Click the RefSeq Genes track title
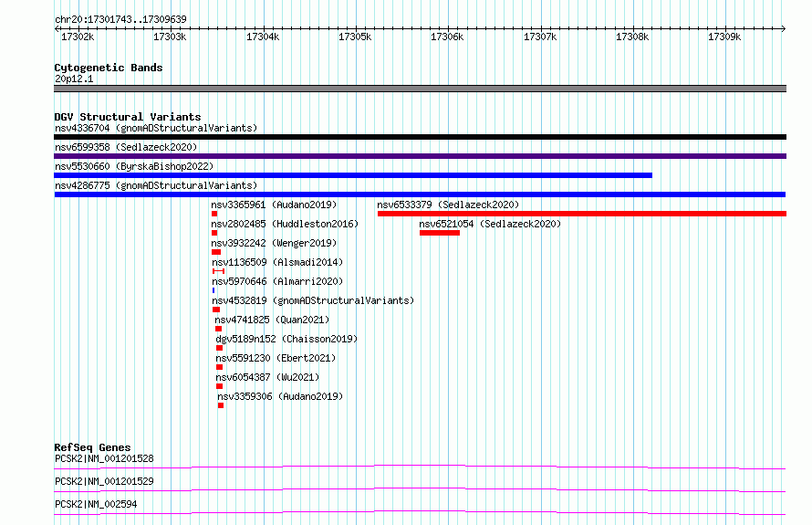The width and height of the screenshot is (812, 525). coord(92,447)
